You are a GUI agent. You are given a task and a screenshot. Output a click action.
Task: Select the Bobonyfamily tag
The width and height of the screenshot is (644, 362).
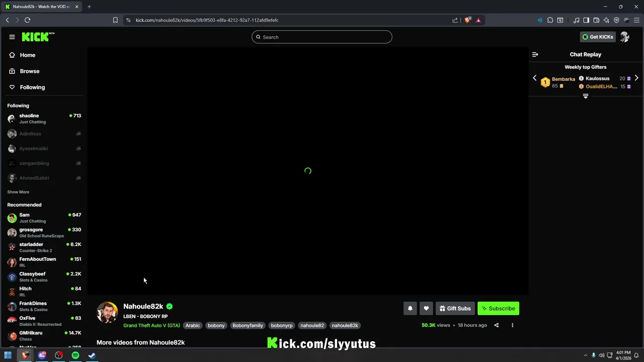(248, 325)
